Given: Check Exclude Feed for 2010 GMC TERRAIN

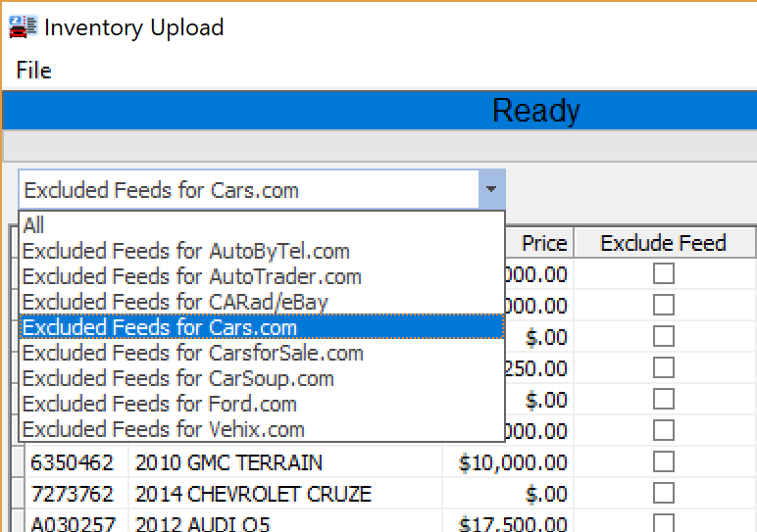Looking at the screenshot, I should tap(664, 461).
